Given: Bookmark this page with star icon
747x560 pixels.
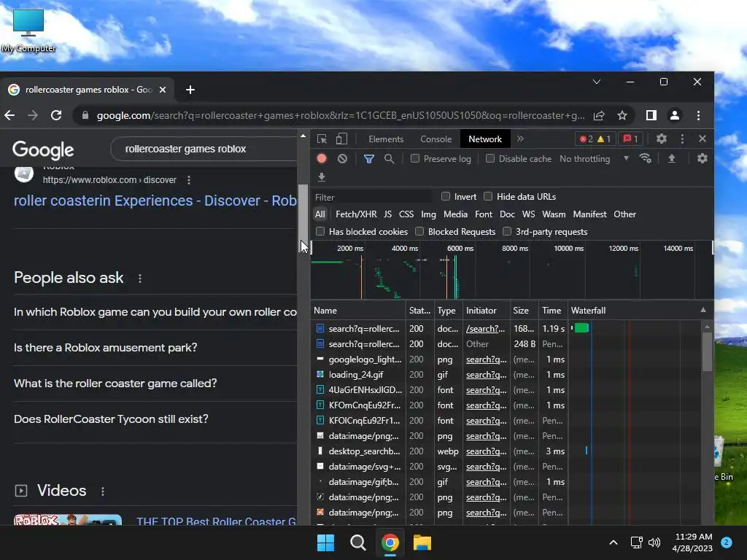Looking at the screenshot, I should (622, 115).
